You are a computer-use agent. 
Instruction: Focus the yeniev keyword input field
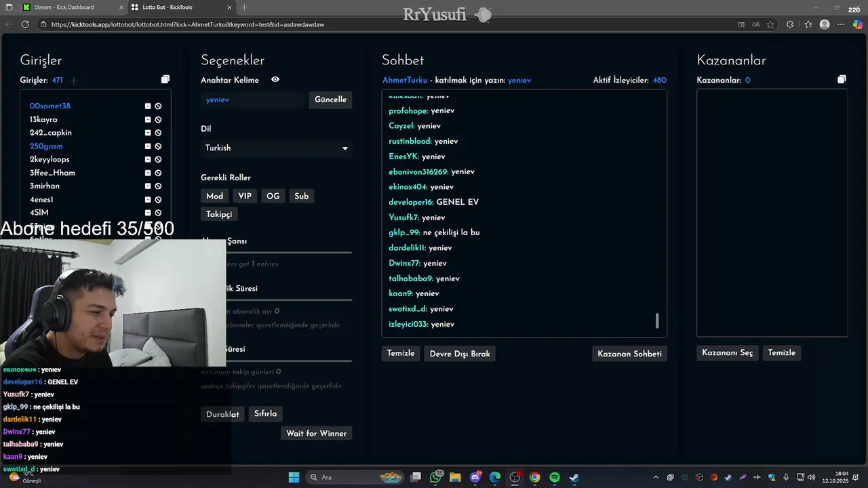pyautogui.click(x=254, y=100)
